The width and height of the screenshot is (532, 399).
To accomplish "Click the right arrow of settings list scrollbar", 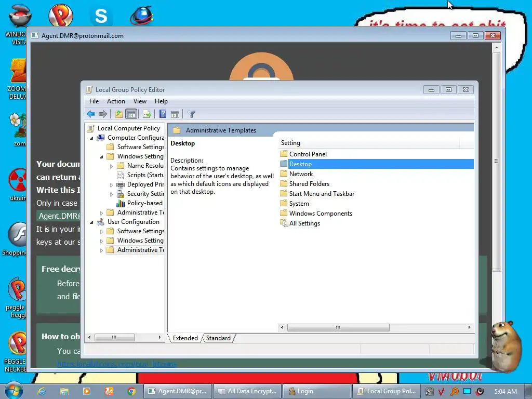I will [x=469, y=327].
